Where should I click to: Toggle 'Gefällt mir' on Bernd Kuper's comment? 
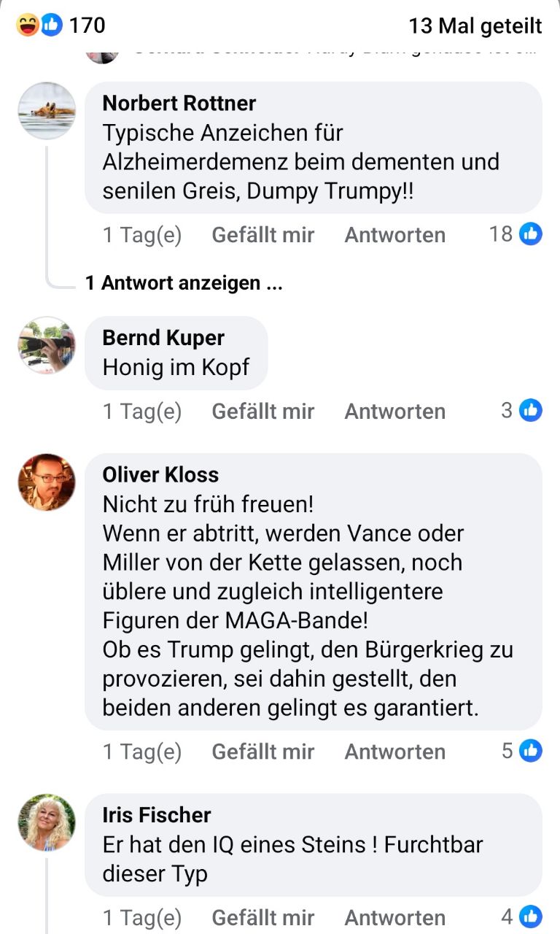tap(262, 412)
